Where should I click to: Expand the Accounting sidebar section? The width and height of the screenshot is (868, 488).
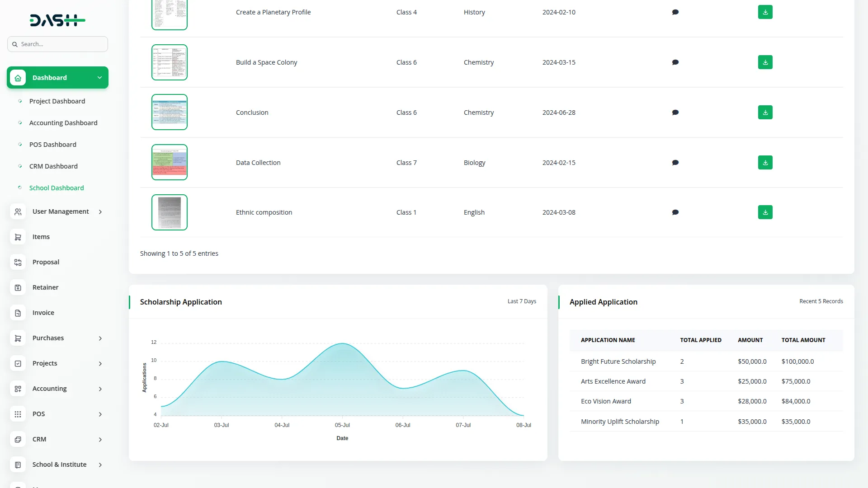(100, 389)
